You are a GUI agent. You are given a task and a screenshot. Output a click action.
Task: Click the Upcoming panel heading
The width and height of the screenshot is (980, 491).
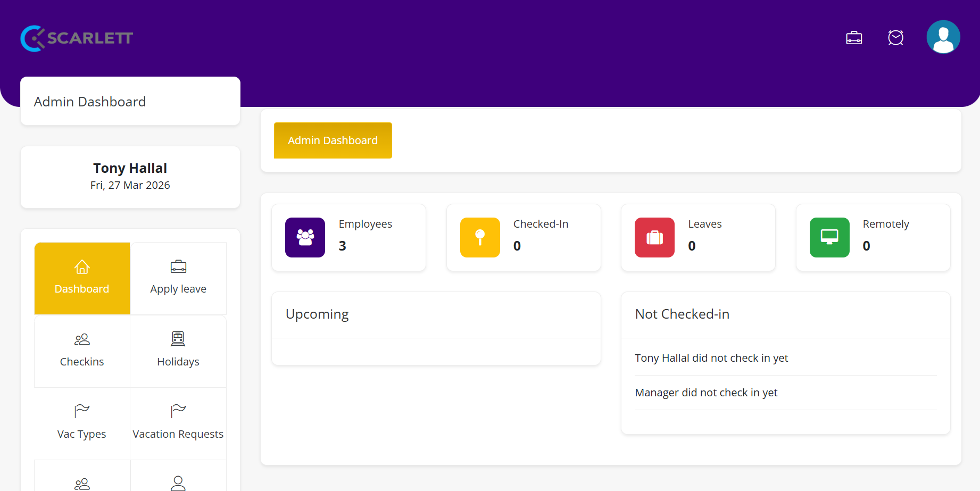(x=317, y=314)
